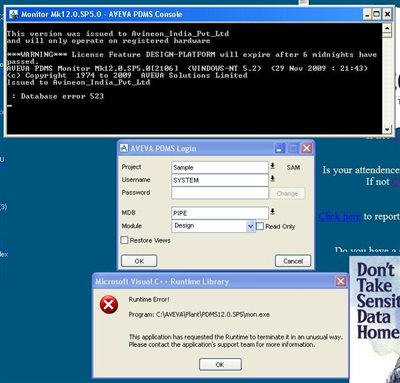Click the console scrollbar down arrow

[387, 129]
